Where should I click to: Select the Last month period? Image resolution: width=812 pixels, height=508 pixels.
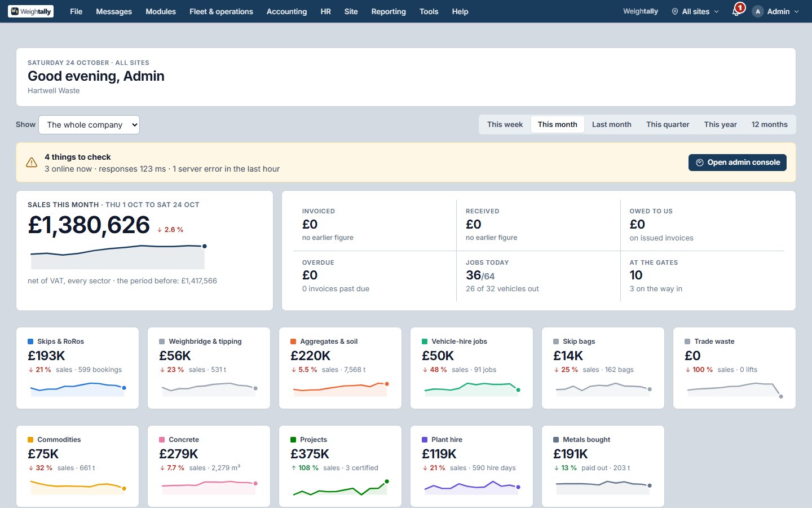(612, 125)
